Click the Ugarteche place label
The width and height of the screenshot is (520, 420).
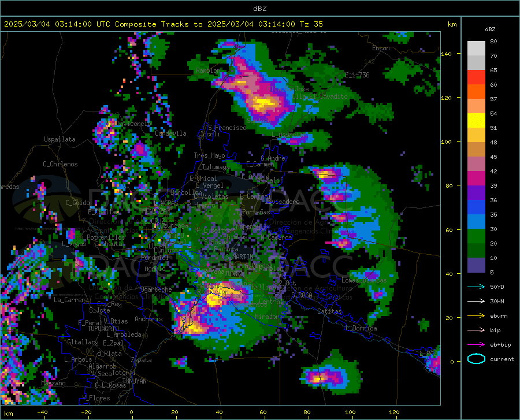(x=156, y=289)
